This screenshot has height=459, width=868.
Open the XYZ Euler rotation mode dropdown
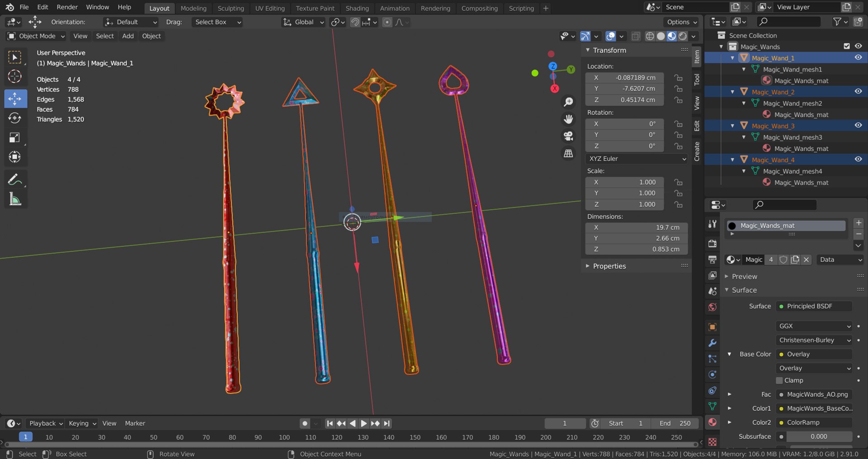pyautogui.click(x=637, y=159)
